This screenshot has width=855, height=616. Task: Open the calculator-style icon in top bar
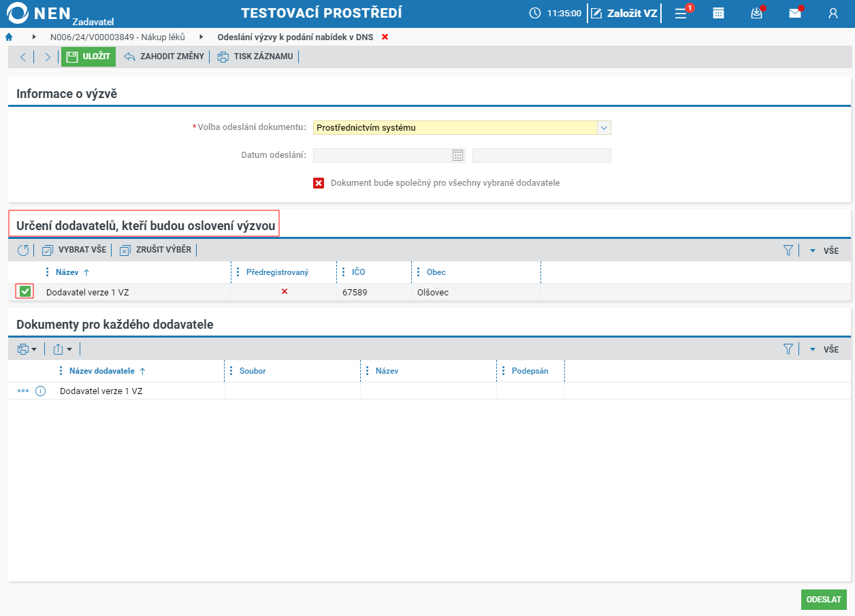pyautogui.click(x=718, y=13)
